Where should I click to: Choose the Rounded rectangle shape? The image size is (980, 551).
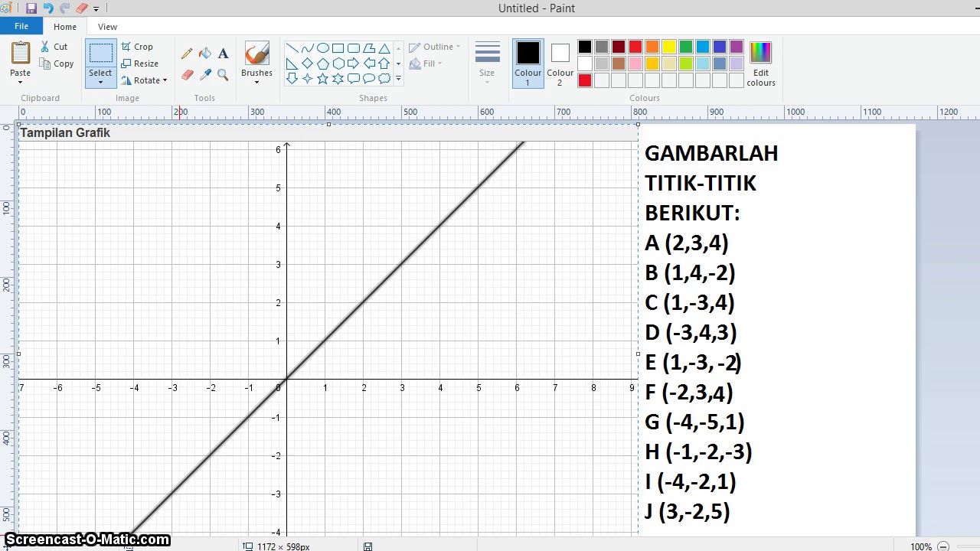point(353,47)
